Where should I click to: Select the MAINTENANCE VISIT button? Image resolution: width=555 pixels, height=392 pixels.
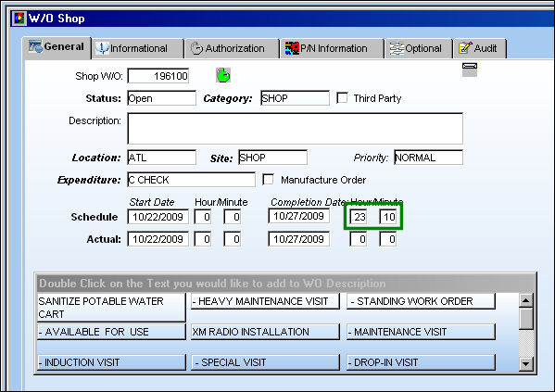pos(421,332)
